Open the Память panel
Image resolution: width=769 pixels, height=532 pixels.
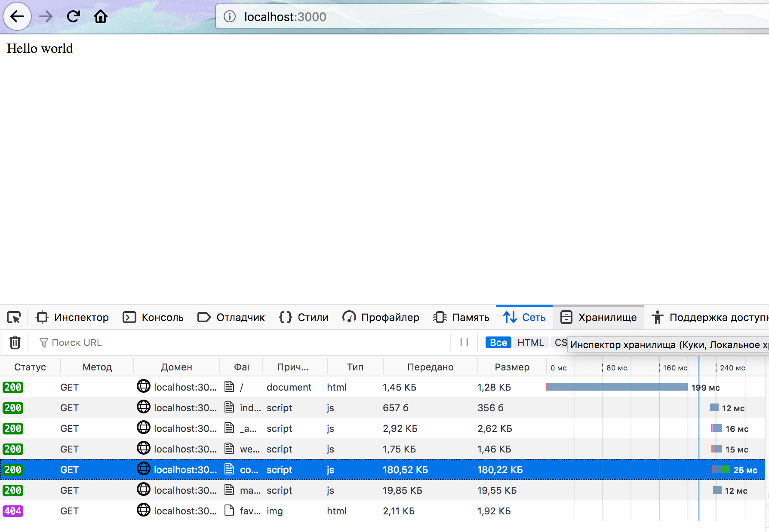click(461, 317)
